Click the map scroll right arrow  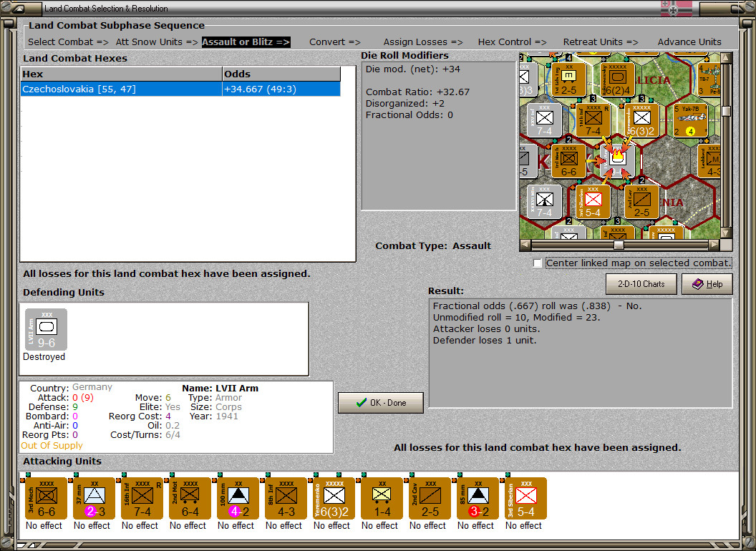(714, 245)
